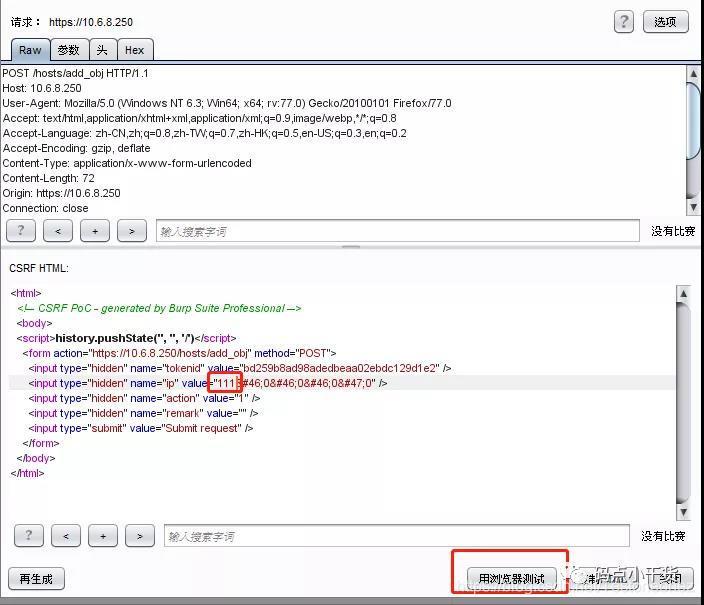Screen dimensions: 704x605
Task: Click the form action line in CSRF HTML
Action: [x=179, y=353]
